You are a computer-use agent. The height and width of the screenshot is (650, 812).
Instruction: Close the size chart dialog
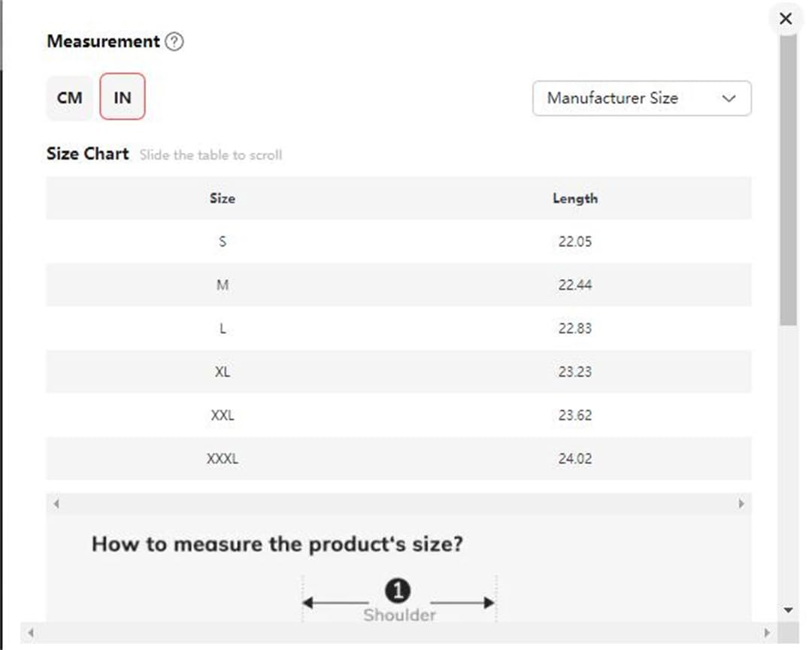(x=786, y=19)
